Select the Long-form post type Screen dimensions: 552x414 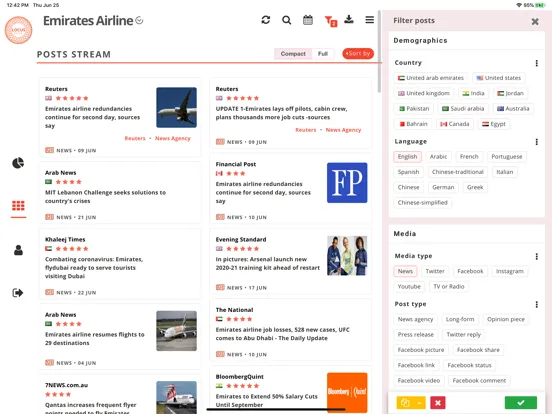coord(460,319)
